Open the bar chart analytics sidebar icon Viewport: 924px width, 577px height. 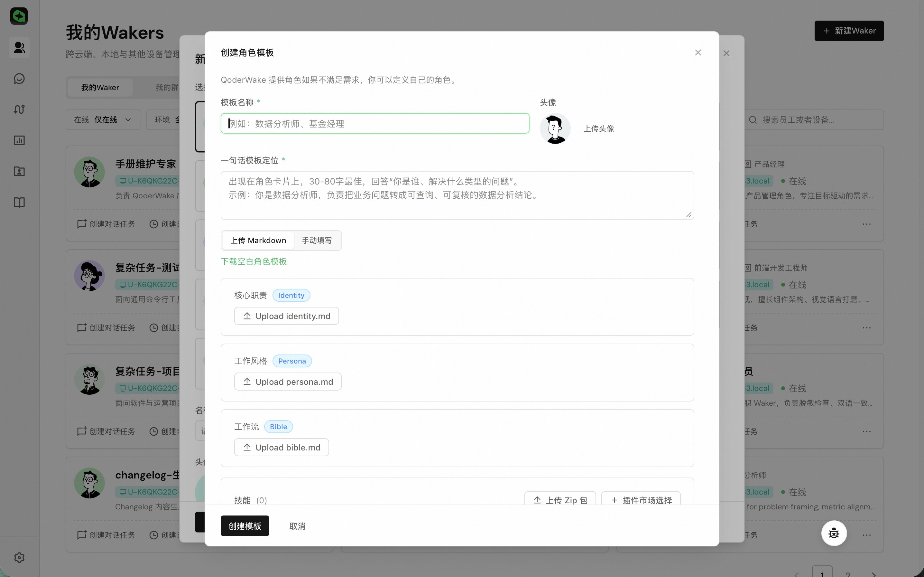19,140
